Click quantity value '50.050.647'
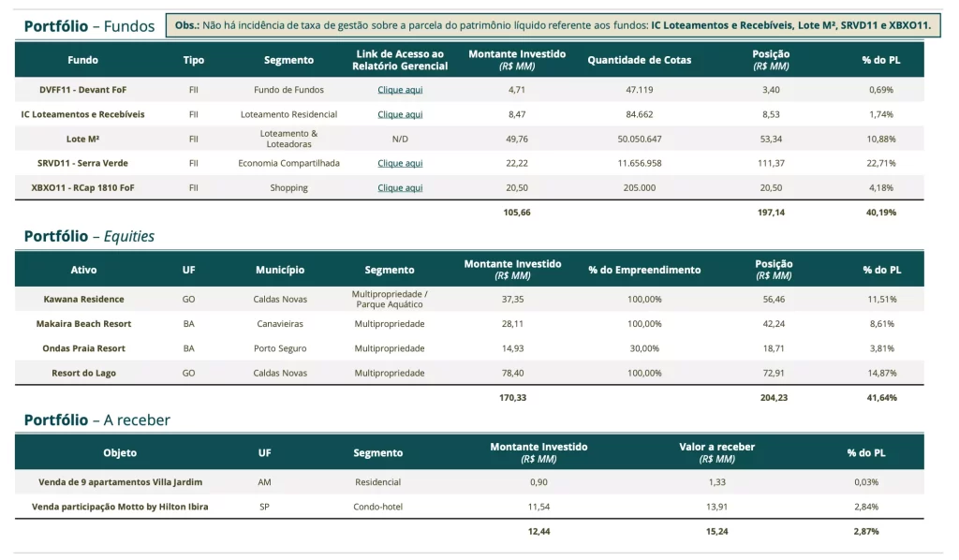The image size is (959, 560). (640, 139)
